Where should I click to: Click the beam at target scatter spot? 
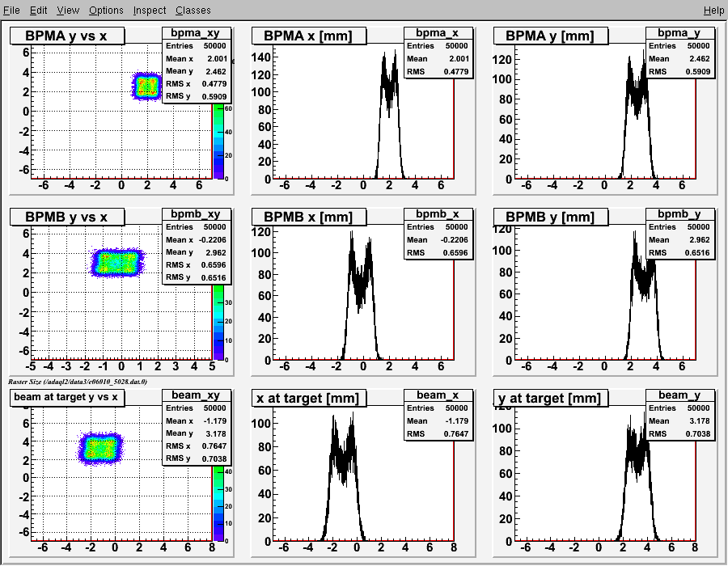tap(99, 449)
